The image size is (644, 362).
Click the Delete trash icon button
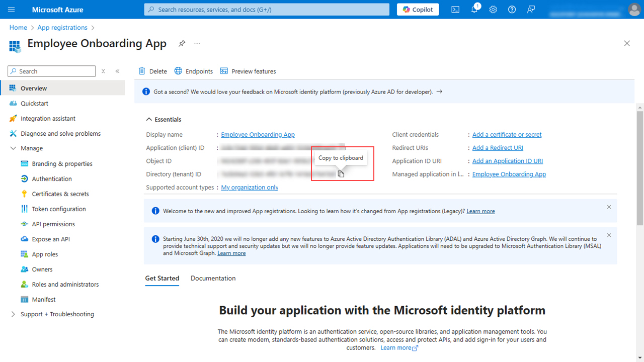tap(153, 71)
